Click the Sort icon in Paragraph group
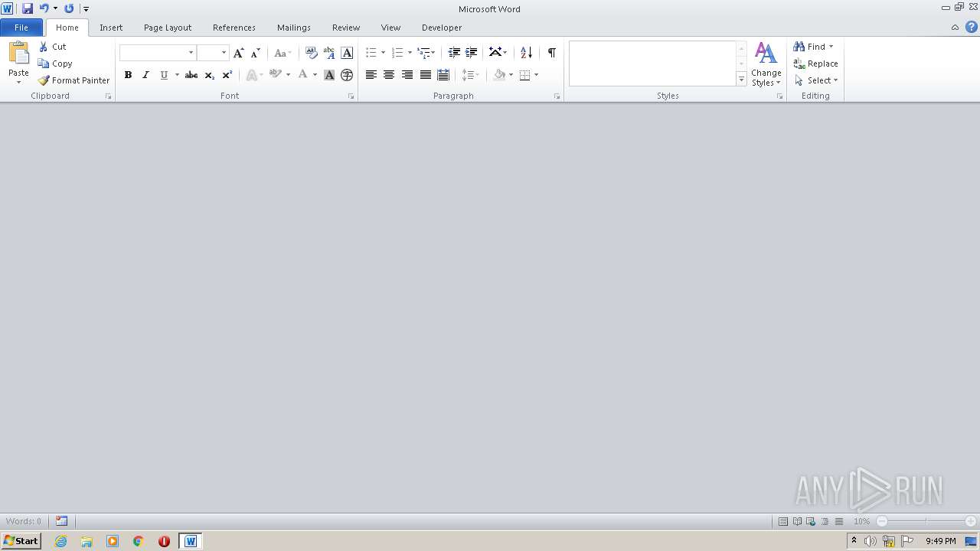The height and width of the screenshot is (551, 980). click(526, 52)
